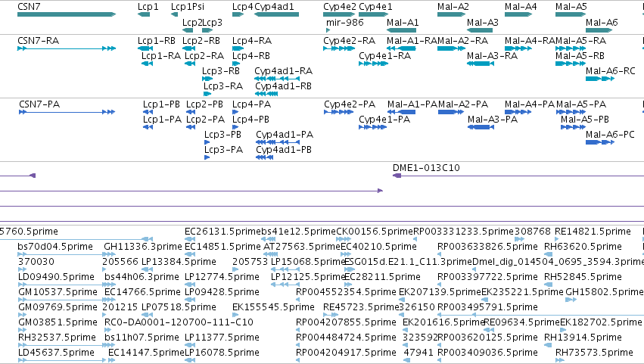
Task: Select the Mal-A2 gene label
Action: click(x=453, y=7)
